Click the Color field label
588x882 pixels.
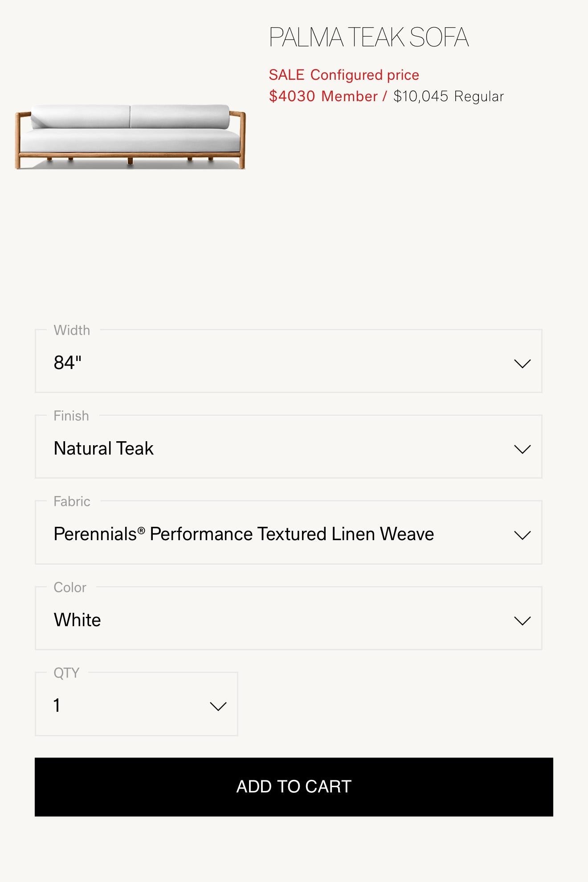pos(70,587)
